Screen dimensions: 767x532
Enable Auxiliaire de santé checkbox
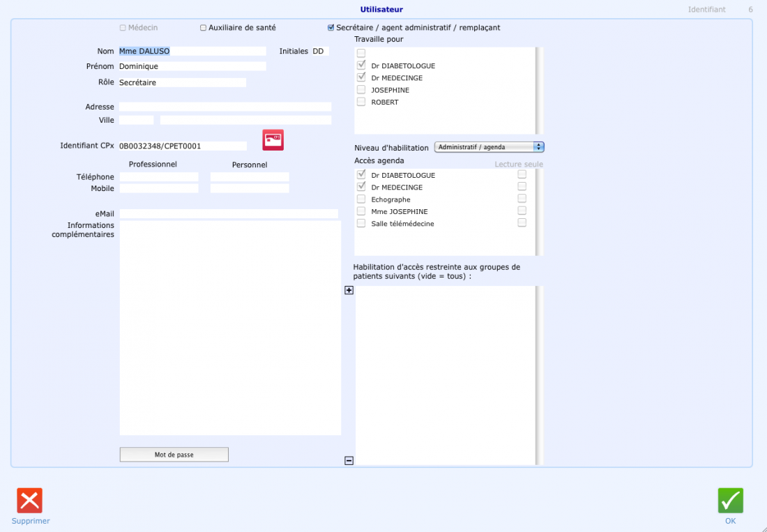(x=203, y=28)
